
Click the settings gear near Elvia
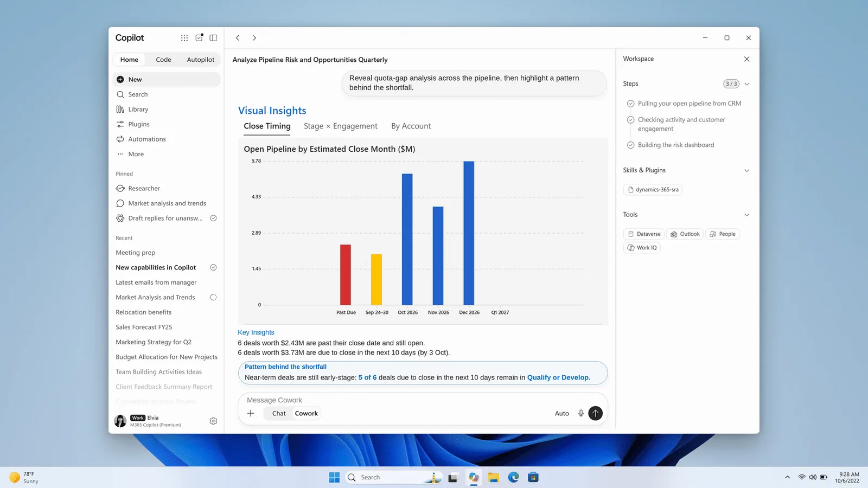(213, 421)
